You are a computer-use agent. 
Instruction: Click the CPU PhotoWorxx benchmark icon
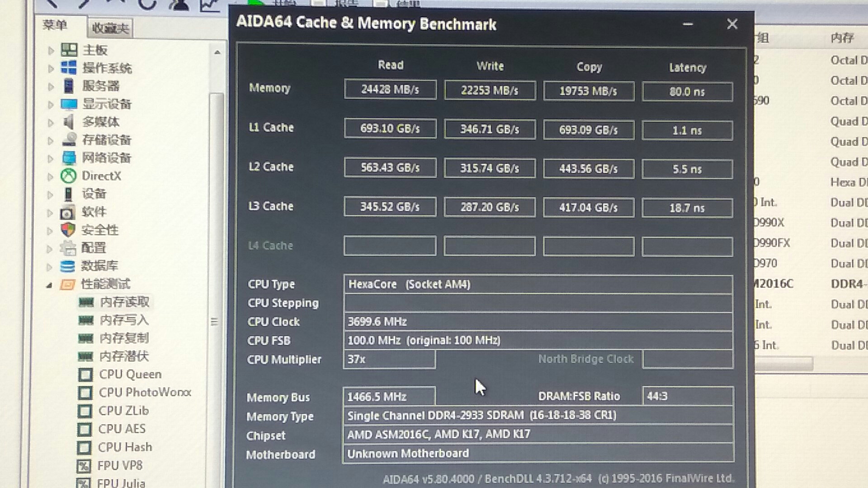click(85, 393)
